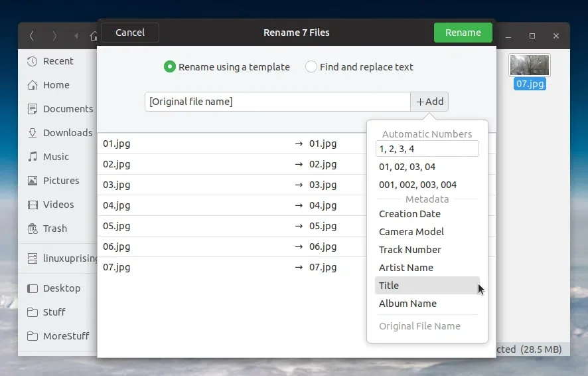Click the template name text field
This screenshot has width=588, height=376.
point(277,102)
